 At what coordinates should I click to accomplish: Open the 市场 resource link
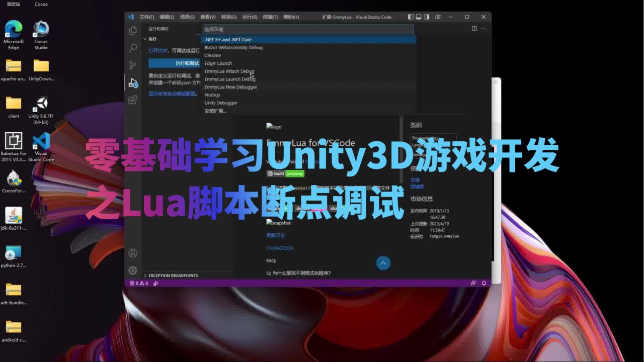coord(415,180)
